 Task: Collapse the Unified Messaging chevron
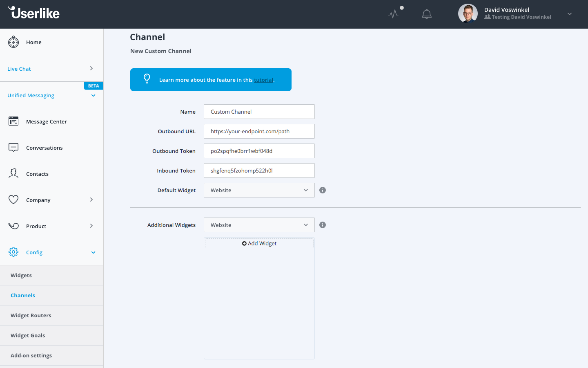(93, 96)
